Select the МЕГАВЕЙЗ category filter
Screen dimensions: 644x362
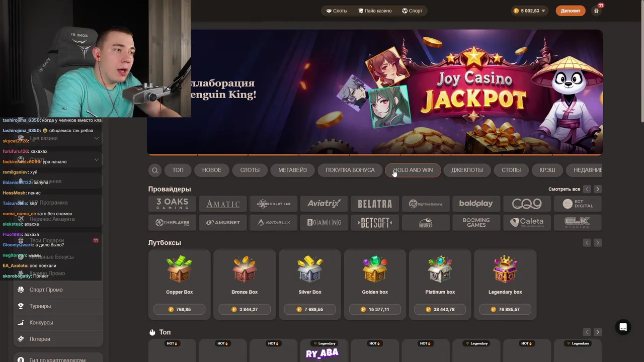293,170
